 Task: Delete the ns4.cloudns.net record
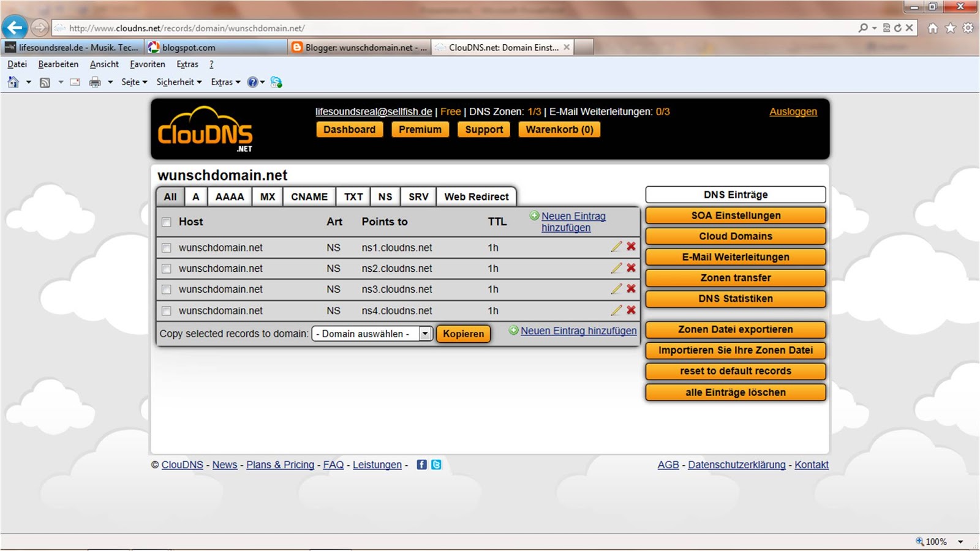click(631, 310)
